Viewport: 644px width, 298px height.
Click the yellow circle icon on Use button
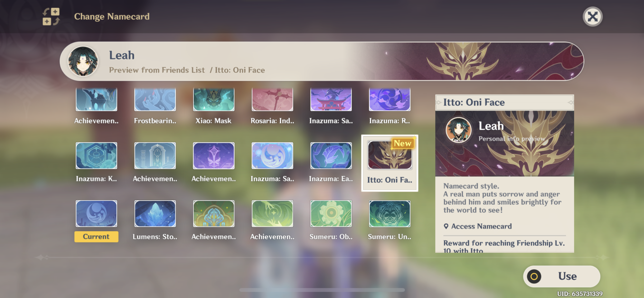pyautogui.click(x=534, y=276)
